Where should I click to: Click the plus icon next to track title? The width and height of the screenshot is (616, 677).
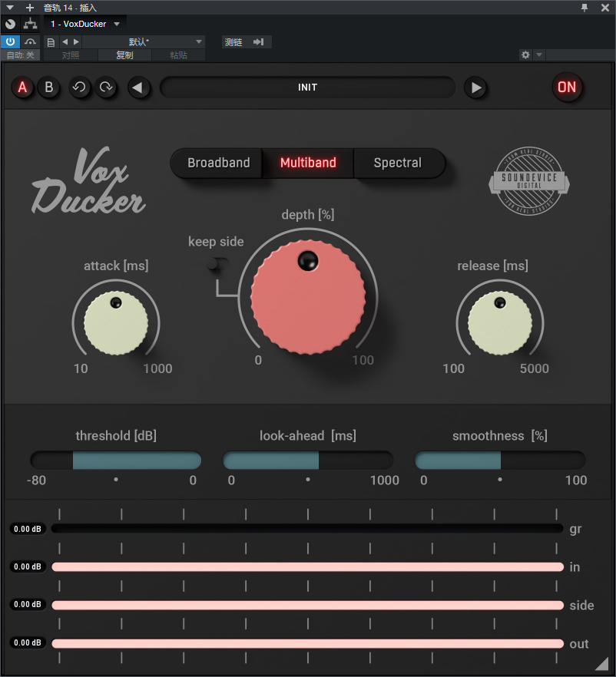(30, 8)
